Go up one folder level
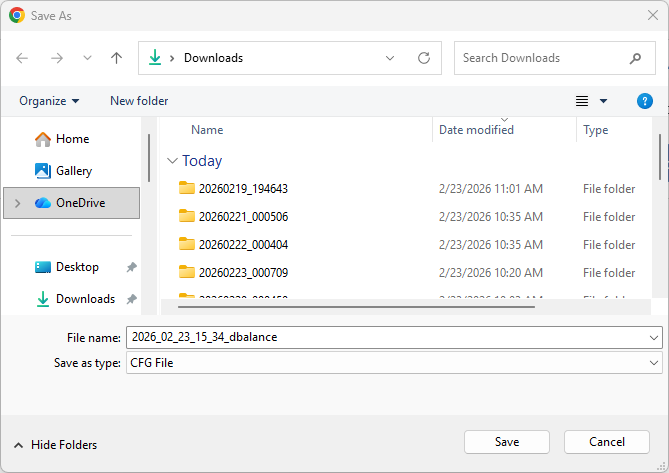669x473 pixels. tap(116, 58)
